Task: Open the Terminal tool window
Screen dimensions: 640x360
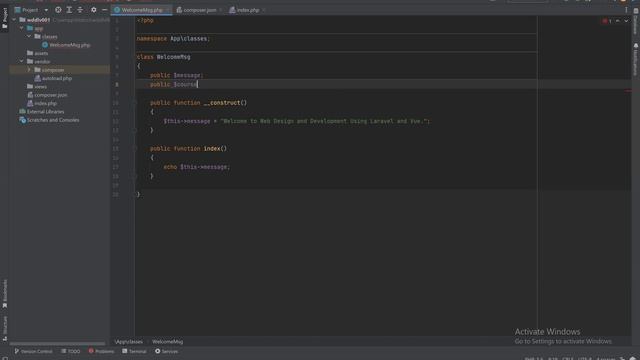Action: [x=134, y=351]
